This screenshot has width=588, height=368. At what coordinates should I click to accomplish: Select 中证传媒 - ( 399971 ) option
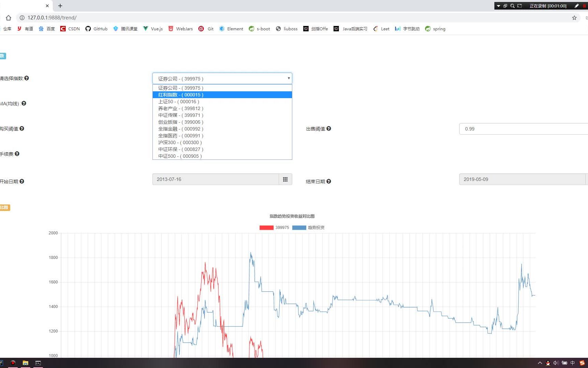pyautogui.click(x=222, y=115)
